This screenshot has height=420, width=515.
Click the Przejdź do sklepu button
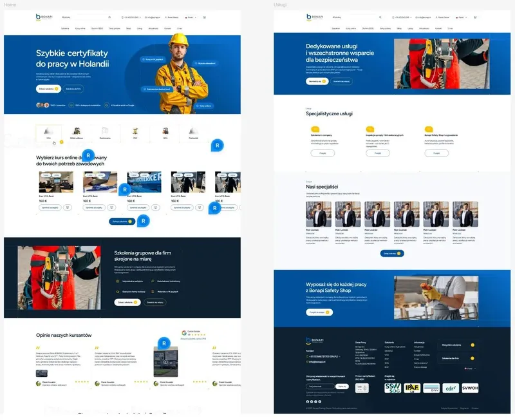pyautogui.click(x=319, y=312)
